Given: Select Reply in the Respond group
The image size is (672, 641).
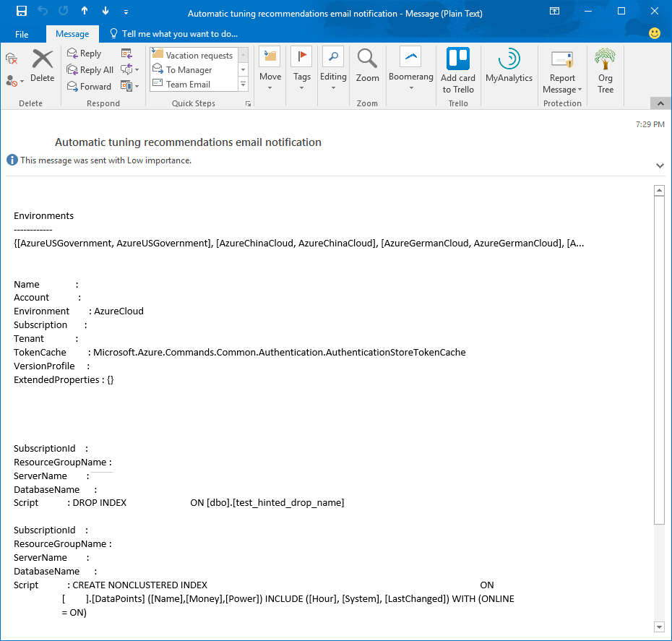Looking at the screenshot, I should (x=85, y=53).
